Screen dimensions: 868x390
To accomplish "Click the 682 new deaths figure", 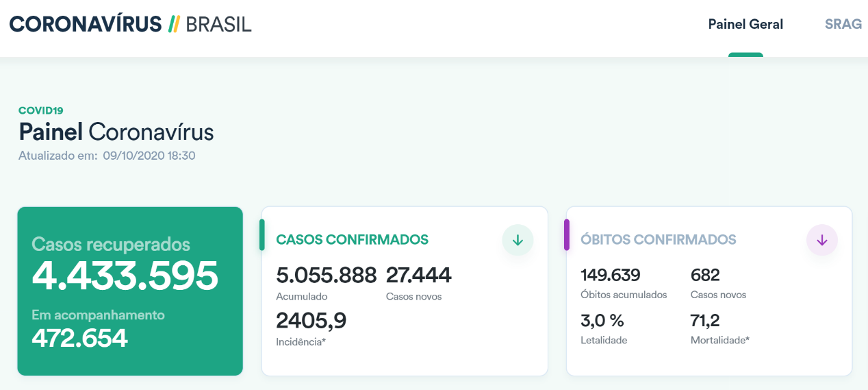I will click(x=705, y=276).
